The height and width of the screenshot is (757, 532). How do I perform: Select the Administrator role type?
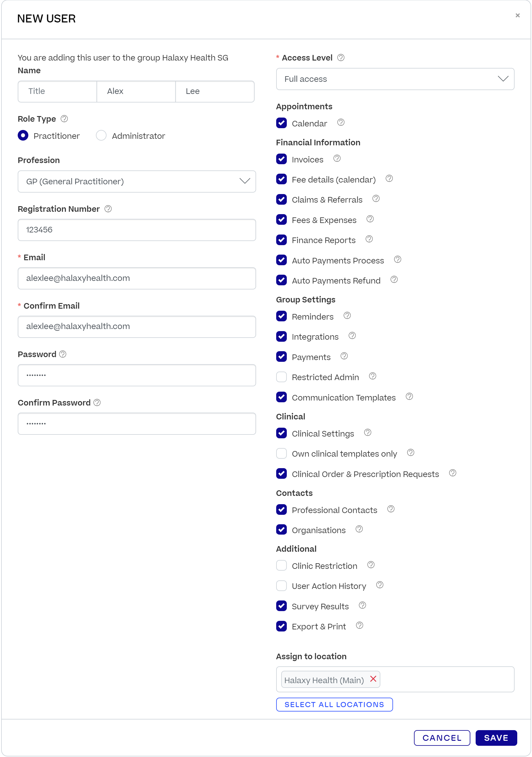[x=101, y=136]
